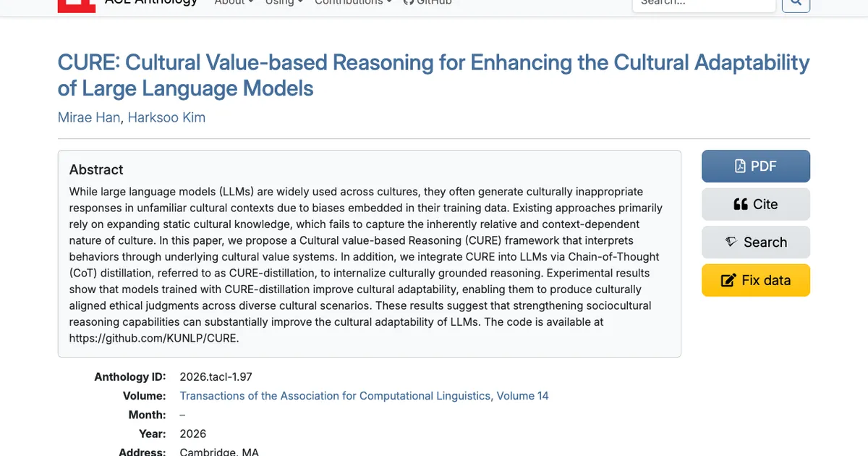This screenshot has height=456, width=868.
Task: Click the paper title CURE link
Action: click(433, 75)
